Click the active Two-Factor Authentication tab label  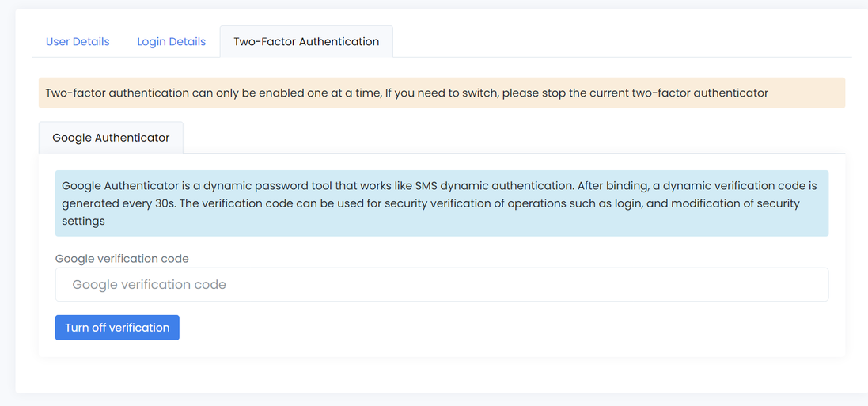tap(306, 41)
